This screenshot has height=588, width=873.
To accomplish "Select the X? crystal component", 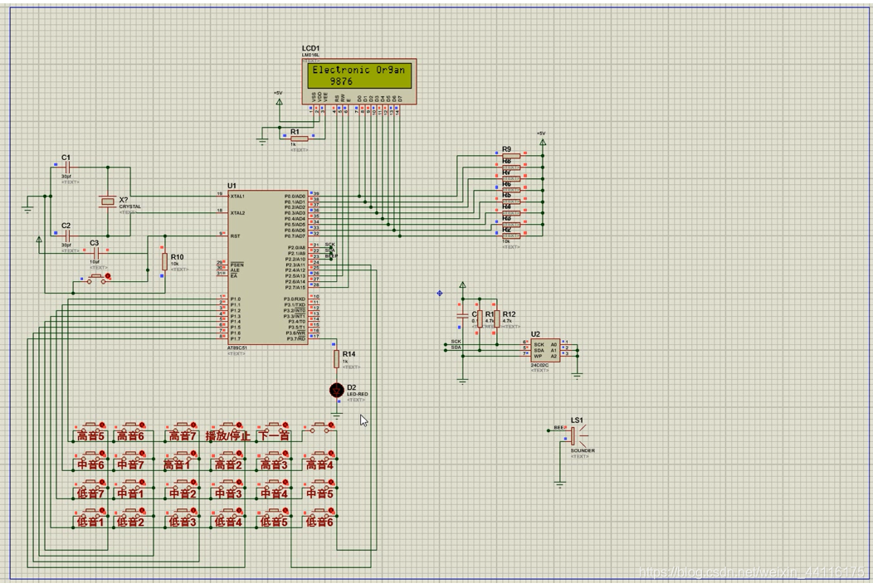I will click(x=107, y=202).
